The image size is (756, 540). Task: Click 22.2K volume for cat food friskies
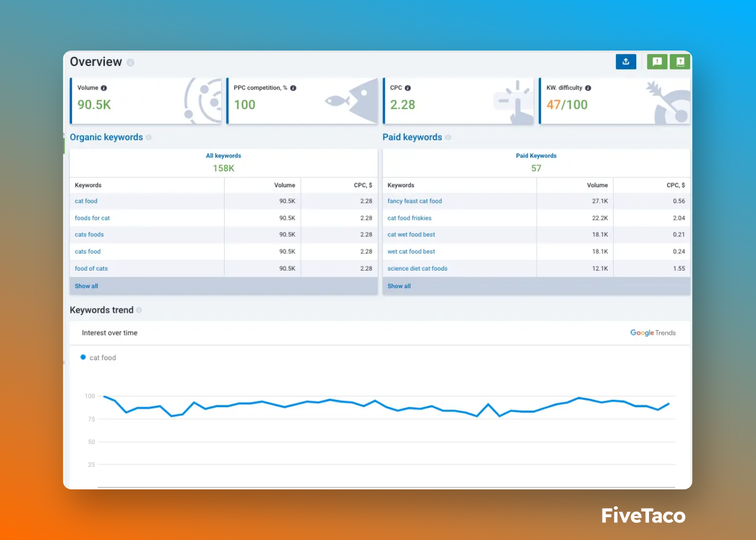[600, 218]
